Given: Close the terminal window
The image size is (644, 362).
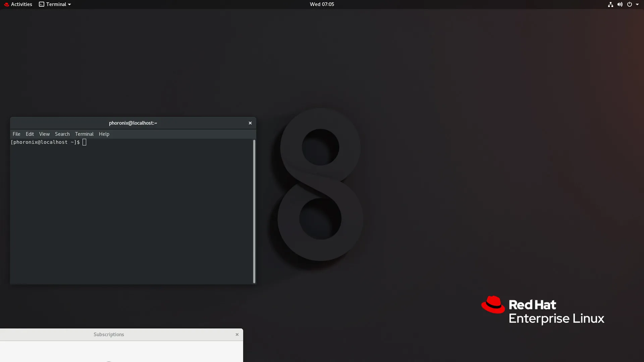Looking at the screenshot, I should 250,123.
